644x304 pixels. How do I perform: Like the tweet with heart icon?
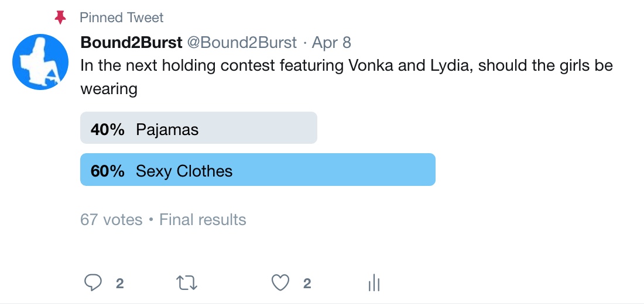(281, 284)
